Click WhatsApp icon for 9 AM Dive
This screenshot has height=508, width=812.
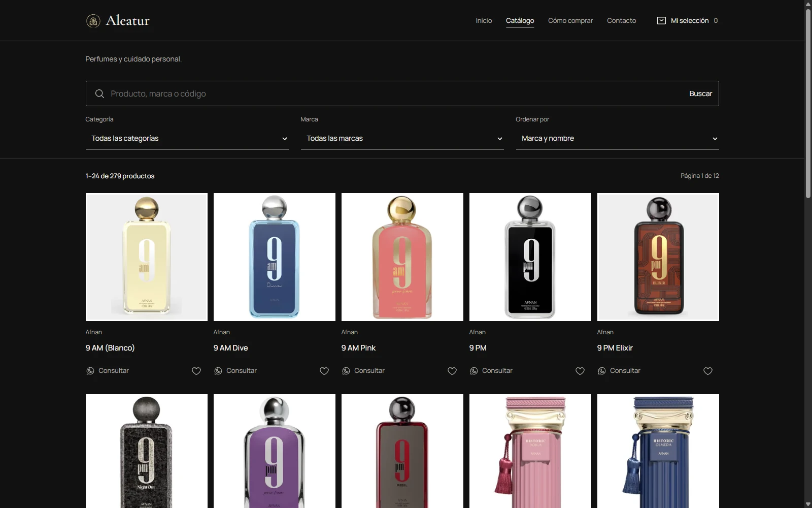coord(218,371)
